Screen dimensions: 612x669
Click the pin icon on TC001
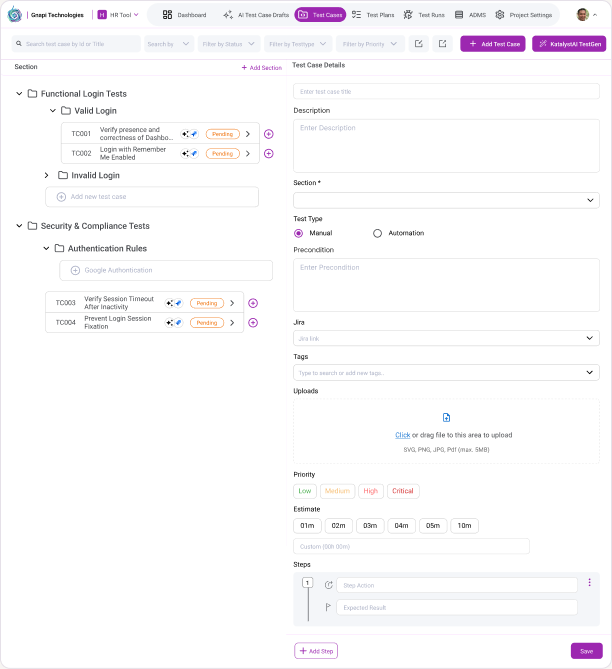[194, 134]
